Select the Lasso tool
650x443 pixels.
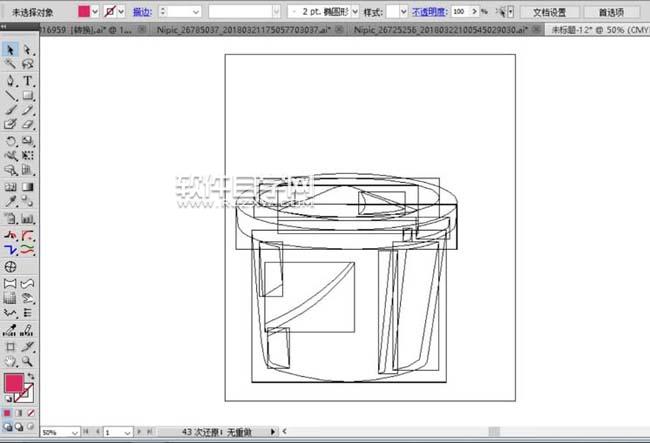click(x=27, y=64)
